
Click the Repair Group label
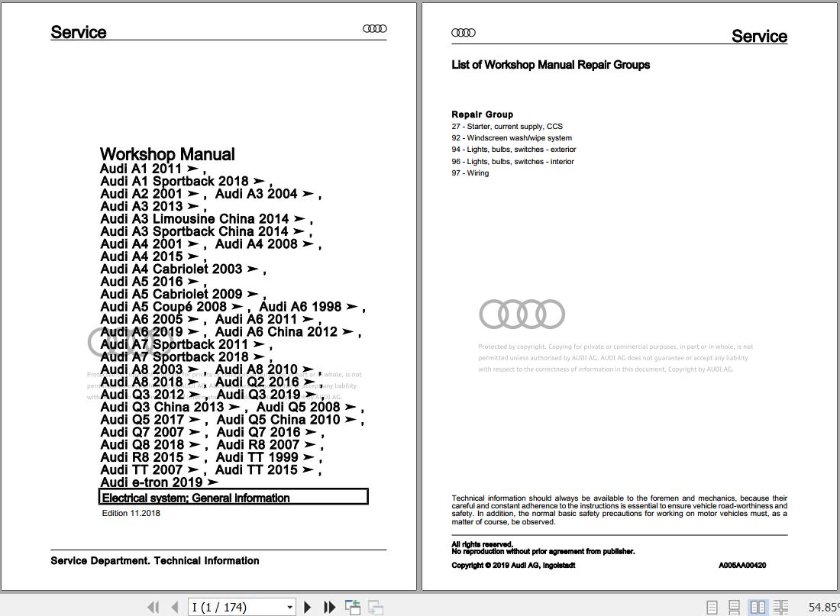[482, 114]
